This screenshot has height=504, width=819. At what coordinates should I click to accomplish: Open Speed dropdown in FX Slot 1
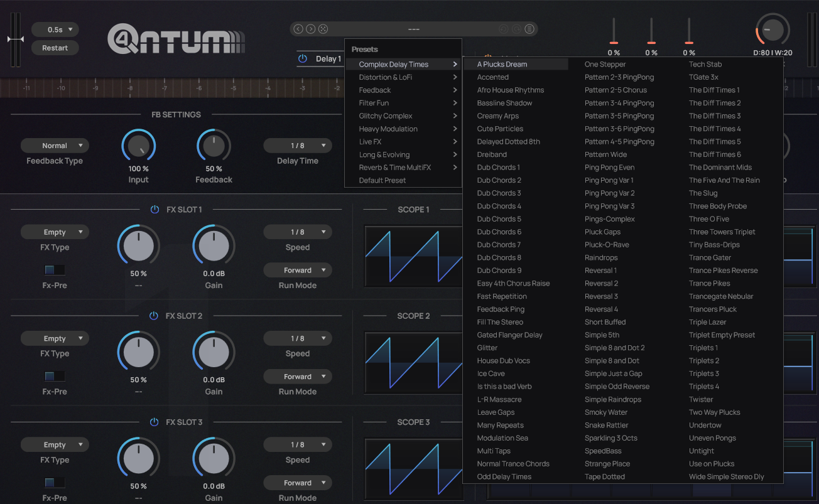pos(298,232)
